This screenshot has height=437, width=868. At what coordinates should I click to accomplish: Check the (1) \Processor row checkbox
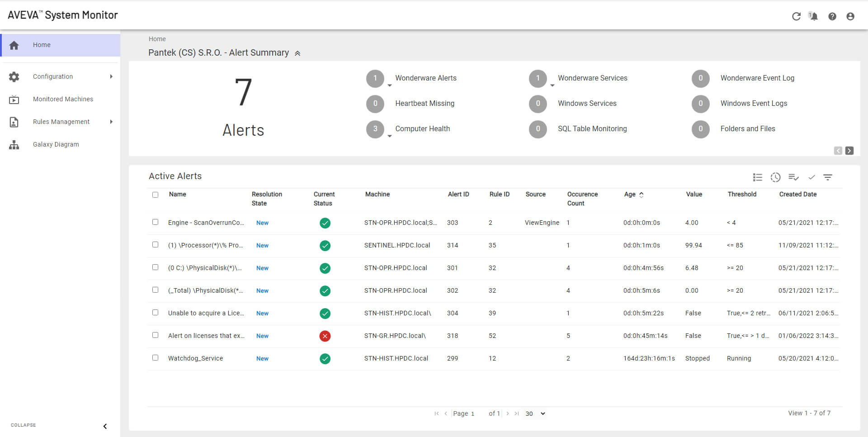tap(155, 245)
